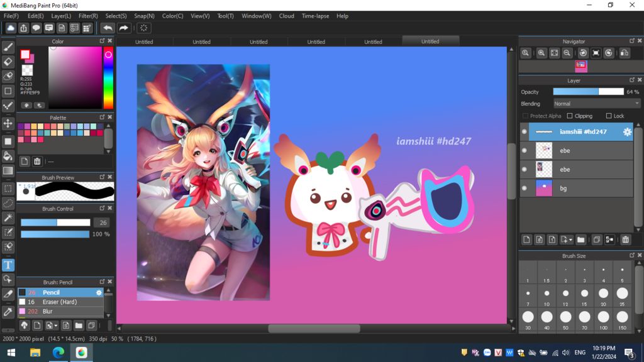Open Microsoft Edge from the taskbar
This screenshot has height=362, width=644.
pyautogui.click(x=58, y=353)
